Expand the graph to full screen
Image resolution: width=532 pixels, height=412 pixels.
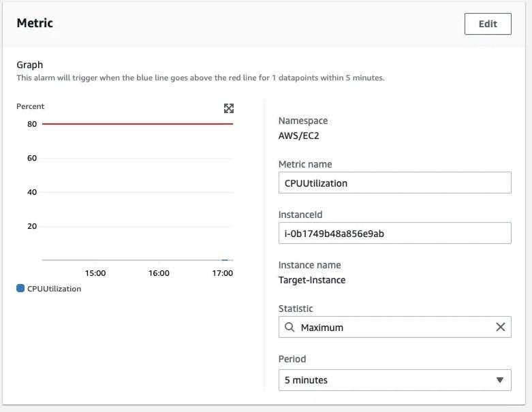[229, 108]
